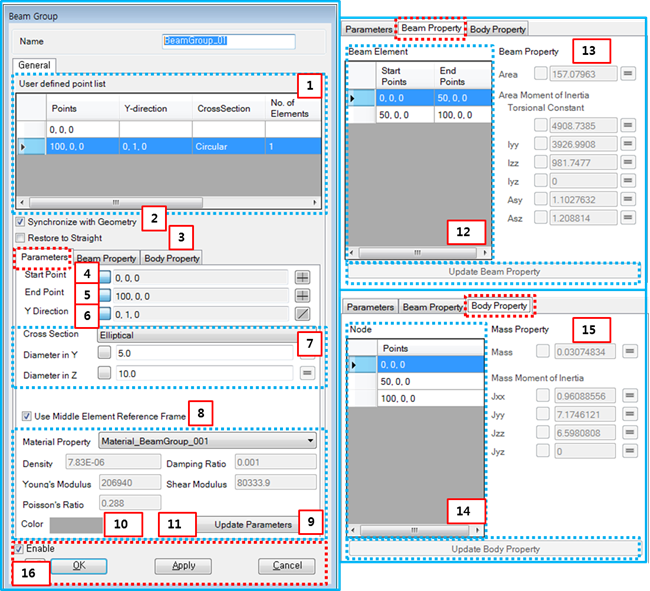Click left scroll arrow of point list
Screen dimensions: 650x591
pyautogui.click(x=22, y=202)
